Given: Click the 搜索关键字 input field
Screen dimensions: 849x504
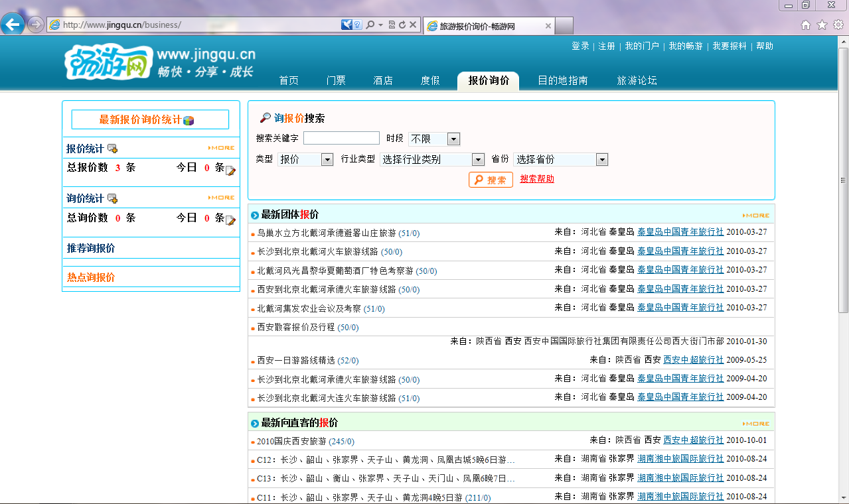Looking at the screenshot, I should pos(341,138).
